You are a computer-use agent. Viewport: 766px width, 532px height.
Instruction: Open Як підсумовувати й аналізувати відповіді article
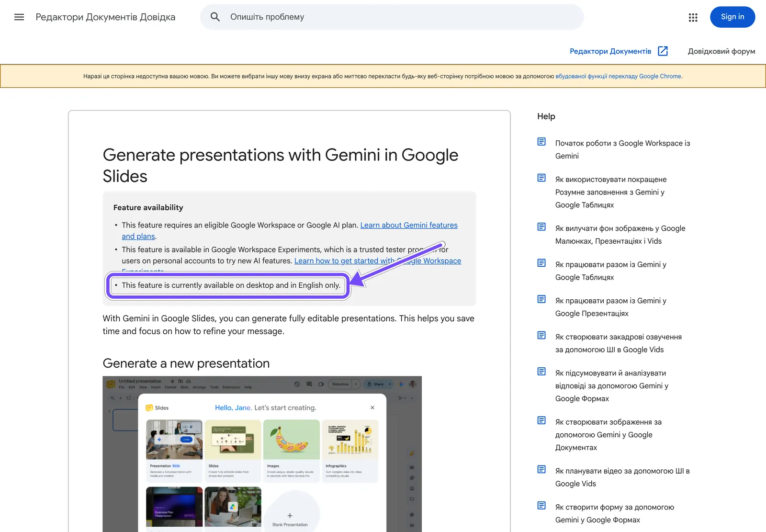pos(612,385)
